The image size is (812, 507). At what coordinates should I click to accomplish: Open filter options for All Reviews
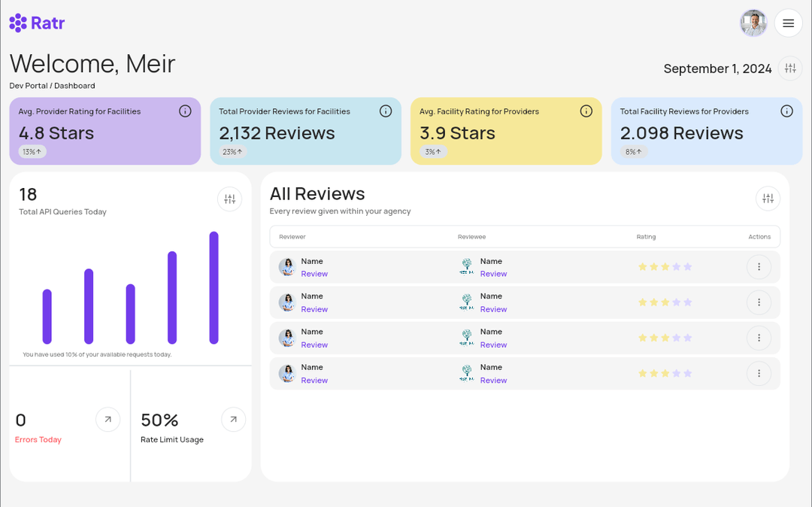pos(768,199)
